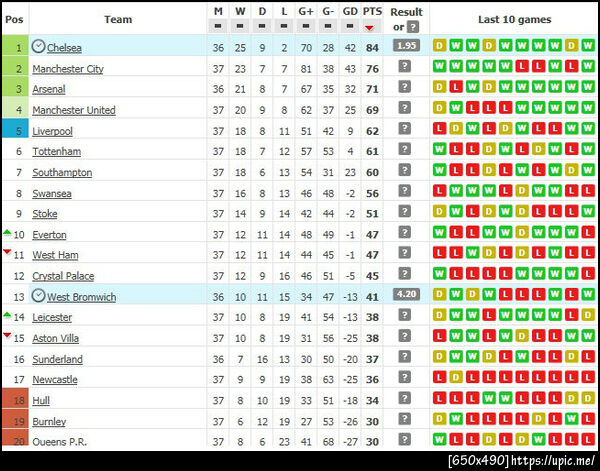The image size is (600, 471).
Task: Click the 1.95 odds button for Chelsea
Action: coord(405,46)
